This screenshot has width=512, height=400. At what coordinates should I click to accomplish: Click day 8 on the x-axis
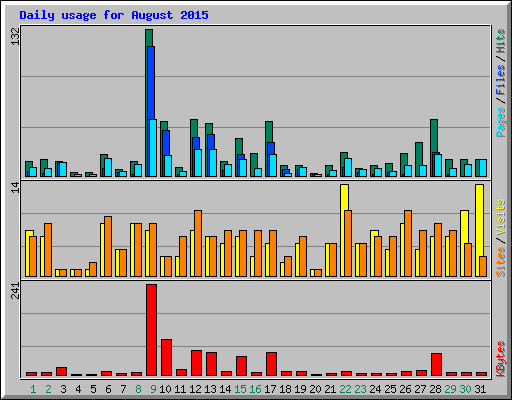point(138,389)
